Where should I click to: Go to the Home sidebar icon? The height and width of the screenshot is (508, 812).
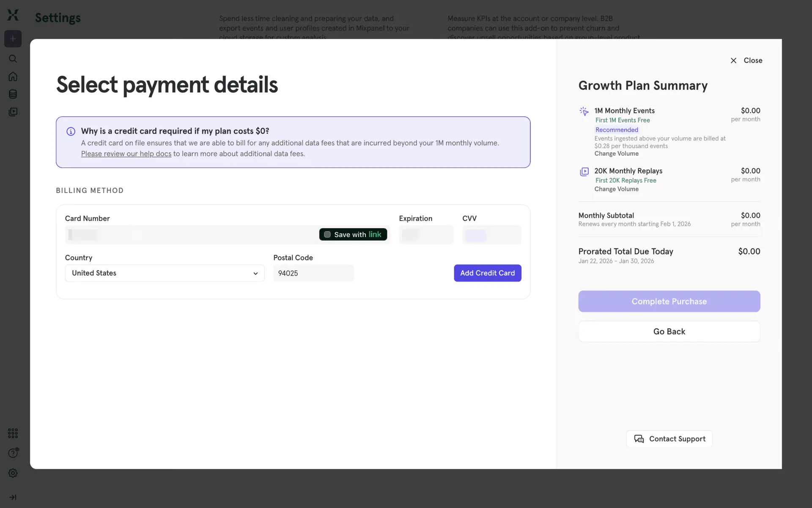pos(13,77)
